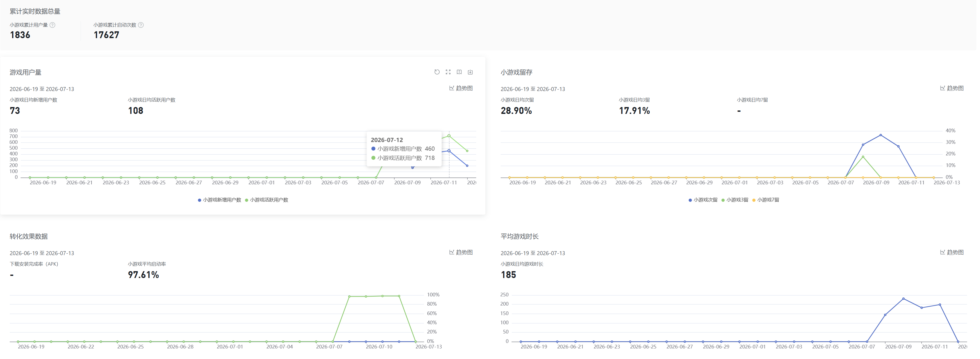Toggle the 小游戏3留 legend series
This screenshot has height=359, width=980.
point(735,200)
